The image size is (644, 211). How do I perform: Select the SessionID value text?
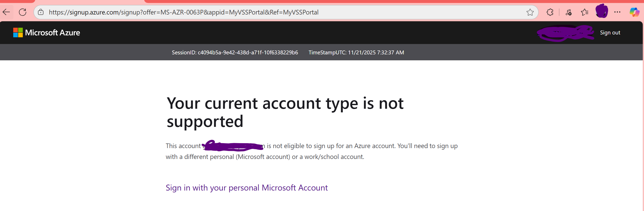(x=248, y=53)
